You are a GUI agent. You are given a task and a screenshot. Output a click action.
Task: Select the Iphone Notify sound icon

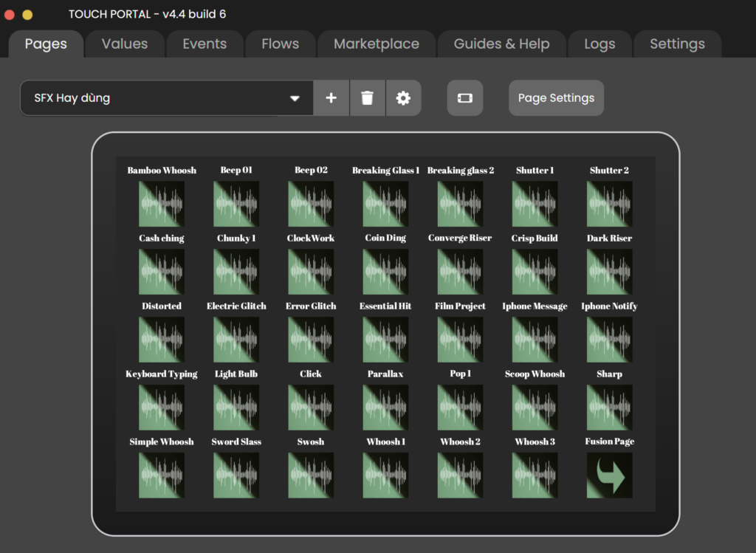pos(609,340)
